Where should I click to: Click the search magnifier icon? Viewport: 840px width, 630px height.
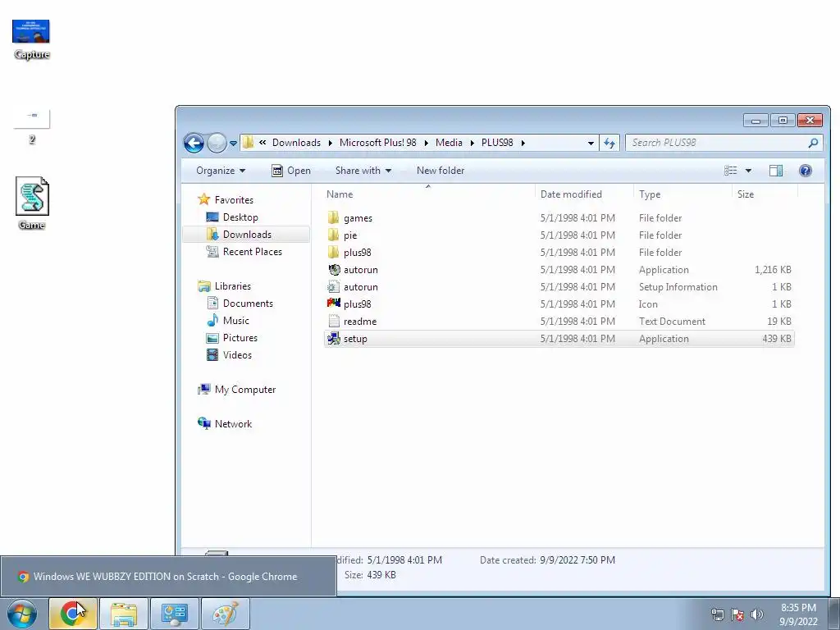click(x=813, y=143)
